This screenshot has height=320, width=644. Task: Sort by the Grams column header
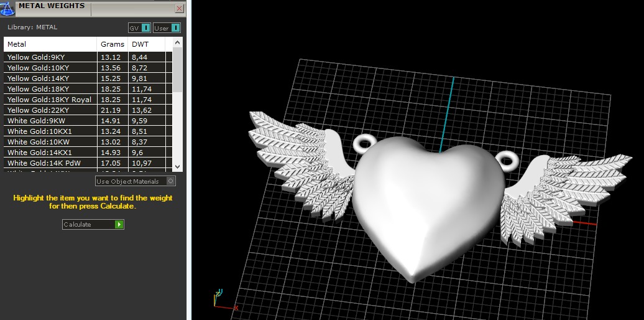click(x=113, y=44)
